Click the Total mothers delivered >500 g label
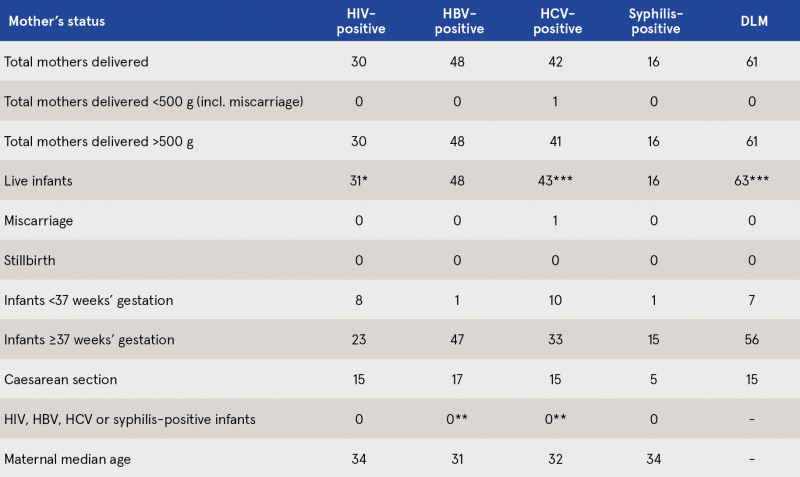 tap(98, 141)
